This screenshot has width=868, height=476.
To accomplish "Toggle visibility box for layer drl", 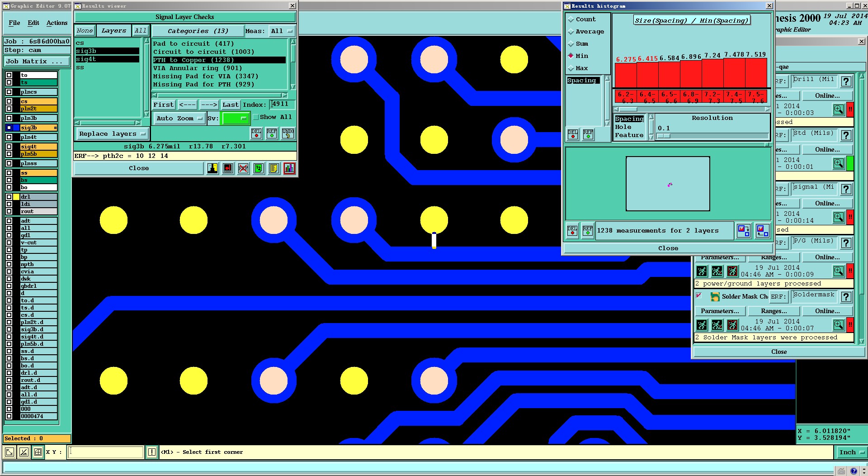I will coord(9,197).
